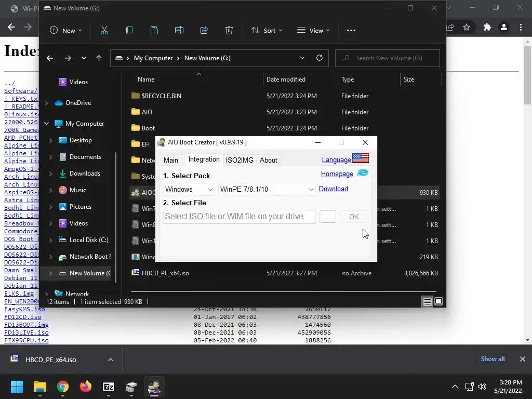Open Chrome extensions puzzle icon
The width and height of the screenshot is (532, 399).
click(x=487, y=27)
